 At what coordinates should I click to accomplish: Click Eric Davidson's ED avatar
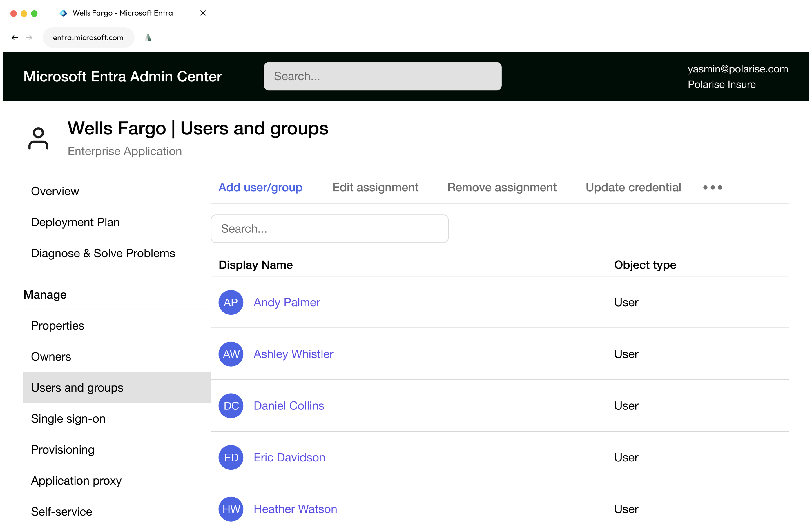(231, 457)
